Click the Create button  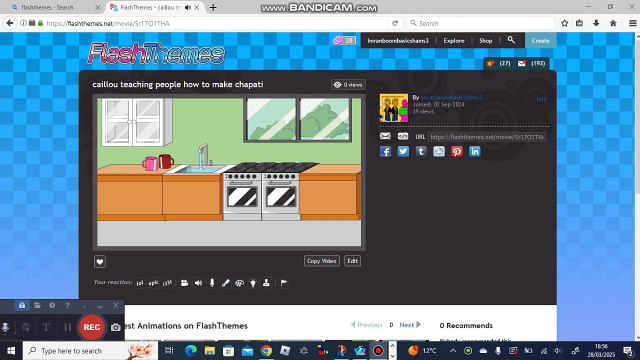tap(540, 40)
